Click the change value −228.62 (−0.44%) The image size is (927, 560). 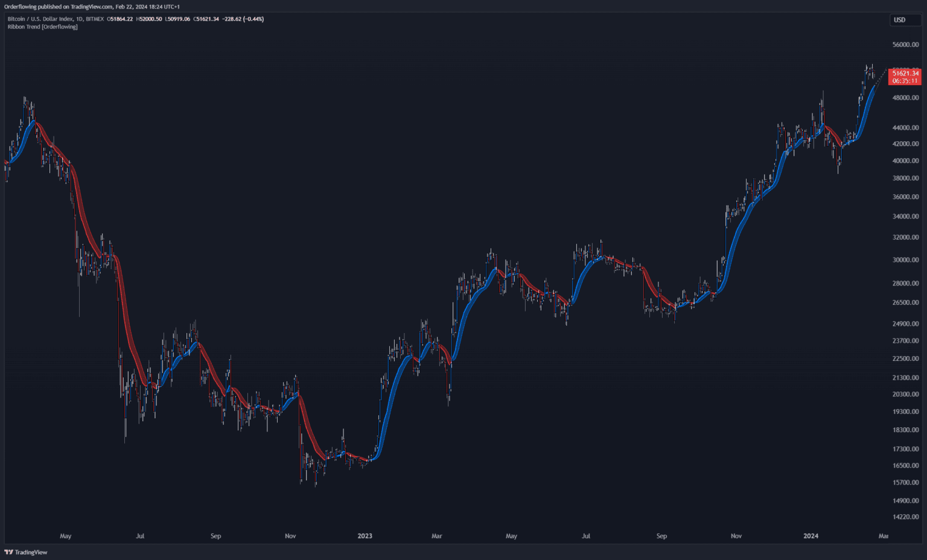(243, 19)
